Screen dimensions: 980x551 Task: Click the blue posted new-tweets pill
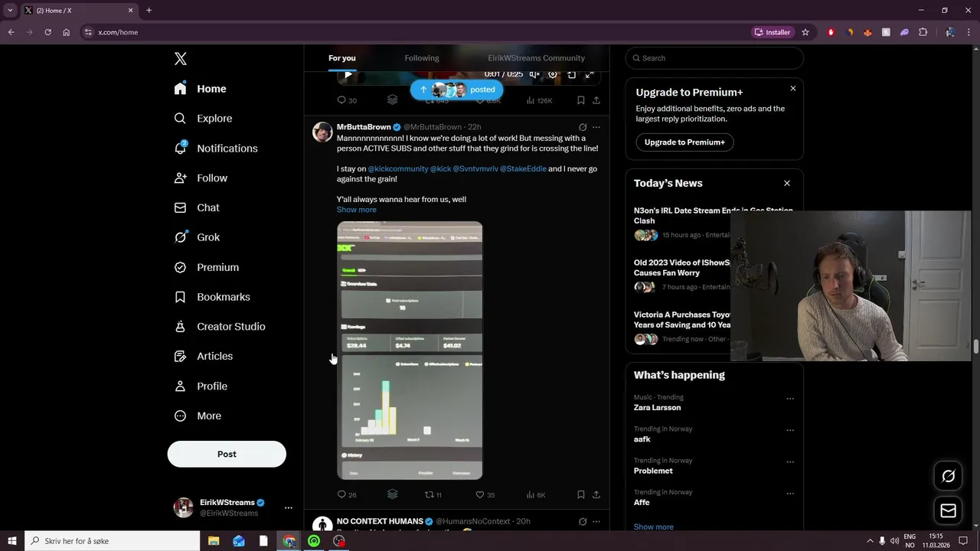click(456, 90)
